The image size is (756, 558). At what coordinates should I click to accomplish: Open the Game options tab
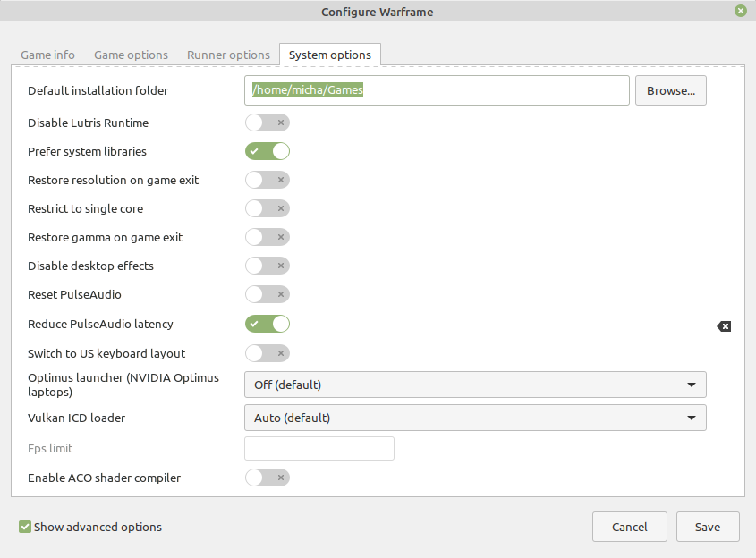point(132,55)
